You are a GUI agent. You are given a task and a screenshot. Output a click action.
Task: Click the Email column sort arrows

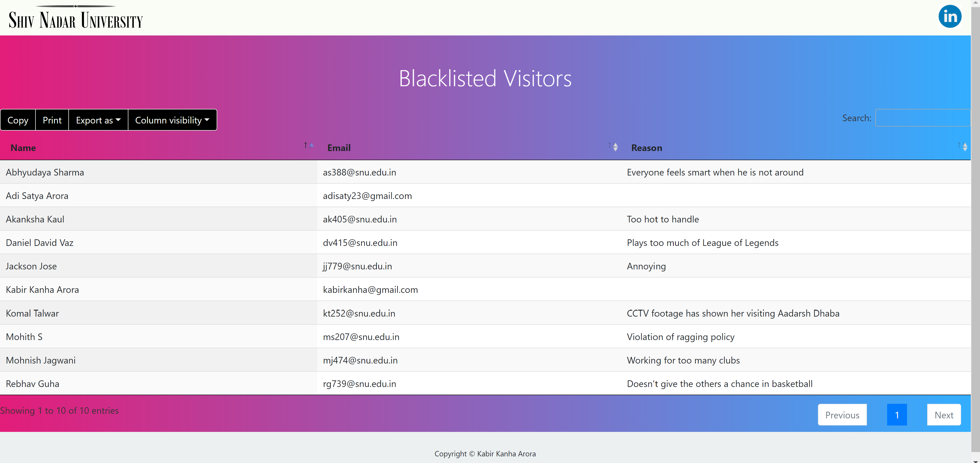(x=613, y=147)
